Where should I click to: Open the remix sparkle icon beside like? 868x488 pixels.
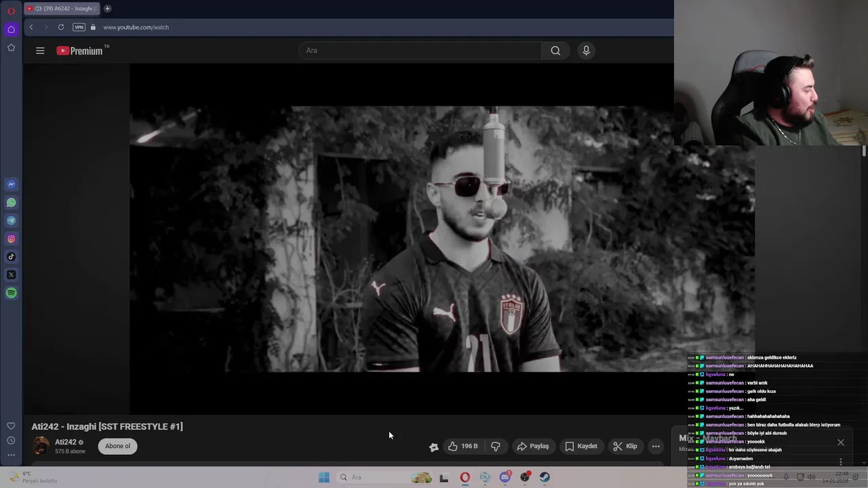(433, 447)
